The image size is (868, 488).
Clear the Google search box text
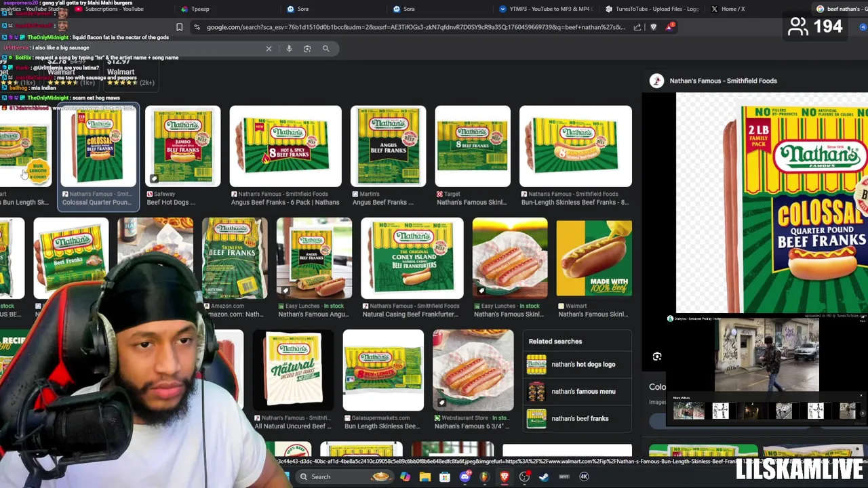tap(269, 49)
